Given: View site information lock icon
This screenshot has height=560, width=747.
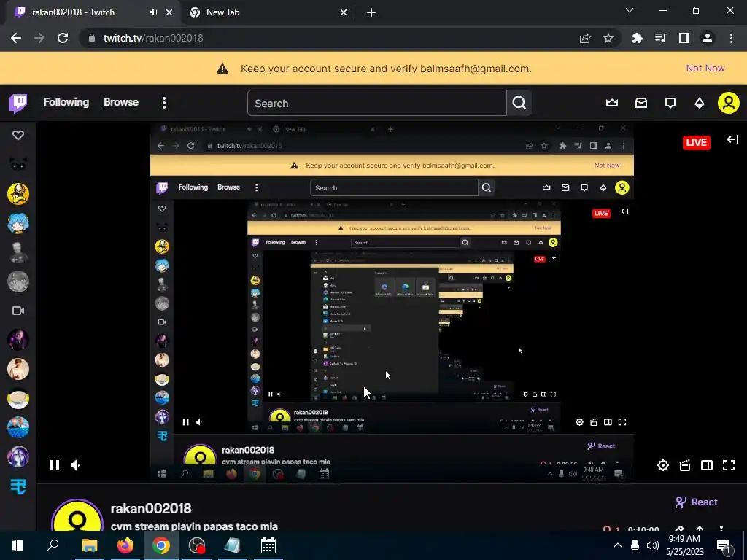Looking at the screenshot, I should coord(91,38).
